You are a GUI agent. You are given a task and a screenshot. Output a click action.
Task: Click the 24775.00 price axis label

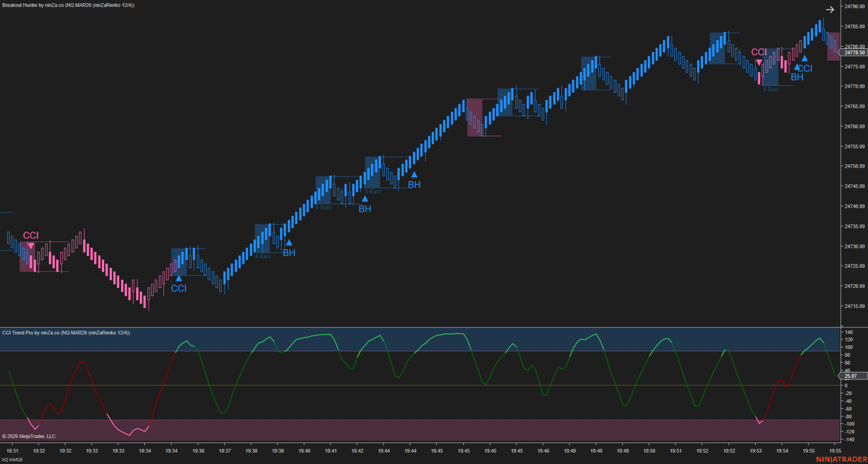[x=854, y=67]
